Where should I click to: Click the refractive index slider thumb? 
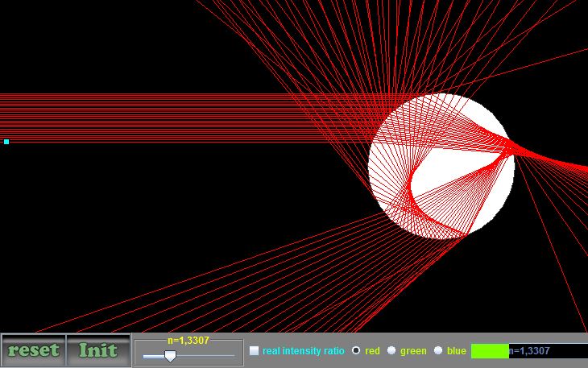pyautogui.click(x=170, y=356)
